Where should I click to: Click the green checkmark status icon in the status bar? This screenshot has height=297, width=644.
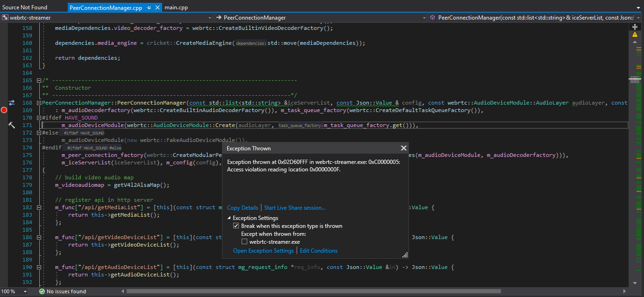(43, 291)
